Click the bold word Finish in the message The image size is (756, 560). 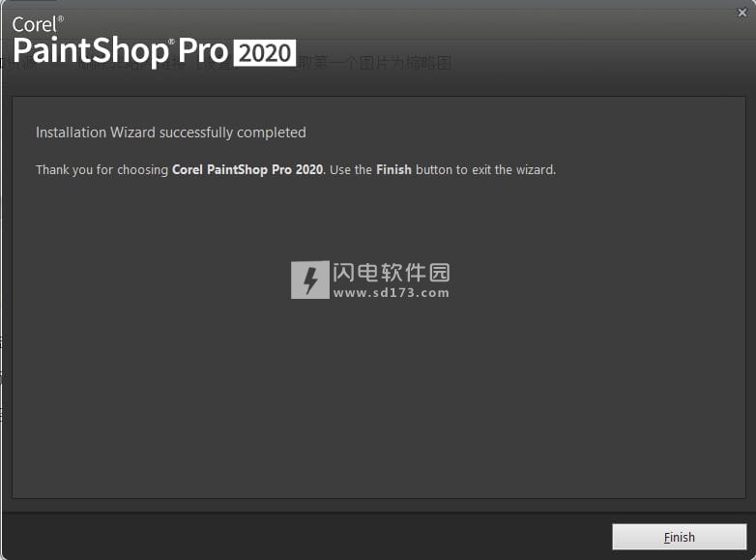tap(393, 170)
